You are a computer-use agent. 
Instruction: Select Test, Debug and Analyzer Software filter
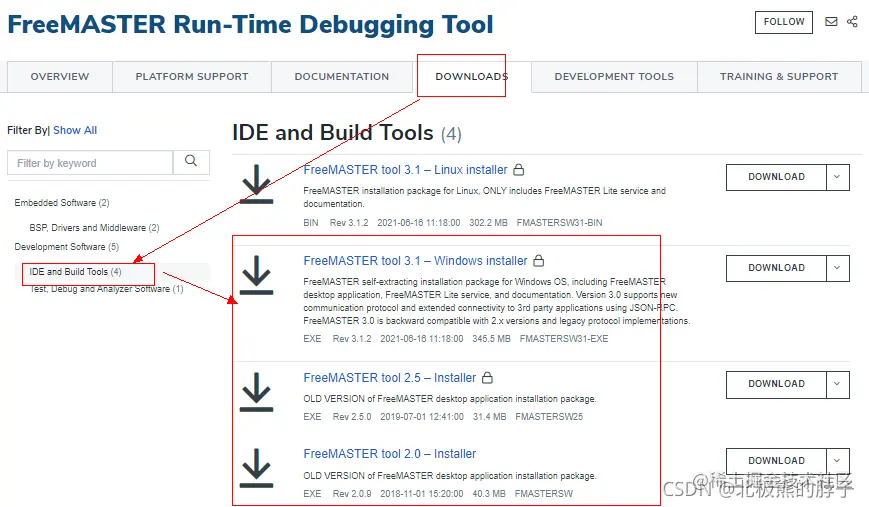coord(106,289)
